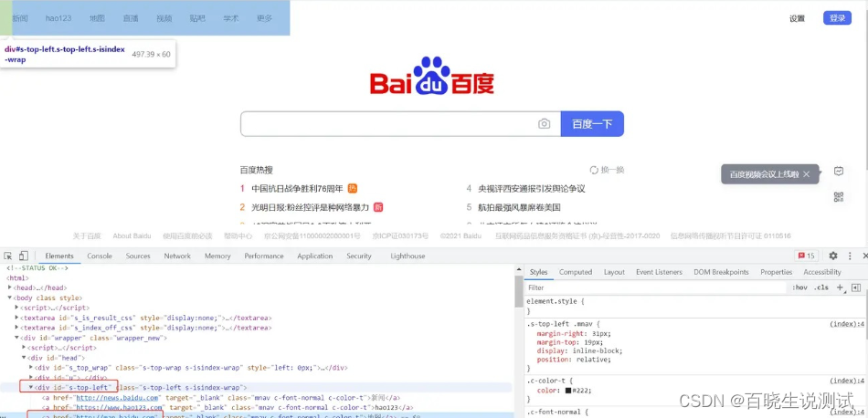868x418 pixels.
Task: Open the 学术 navigation link
Action: (x=231, y=18)
